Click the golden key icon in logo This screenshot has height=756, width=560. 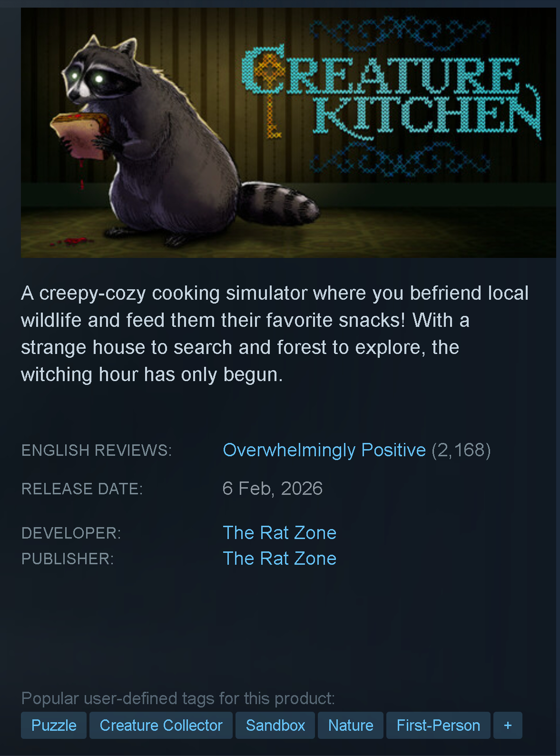click(x=270, y=95)
